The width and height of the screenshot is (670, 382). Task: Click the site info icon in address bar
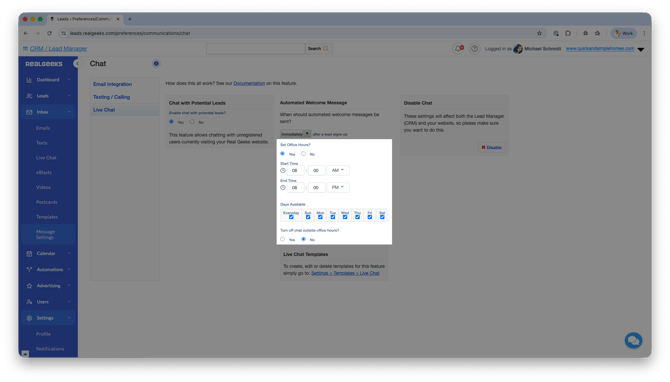pyautogui.click(x=63, y=33)
